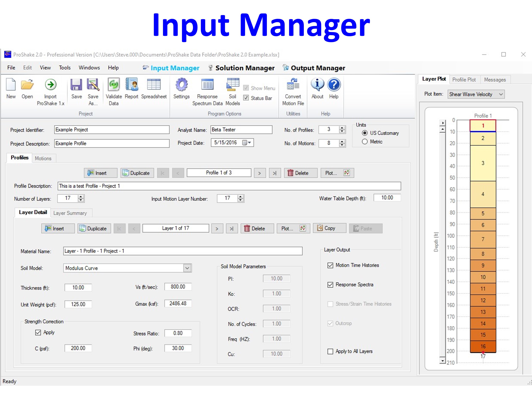This screenshot has height=399, width=532.
Task: Enable Apply to All Layers
Action: (330, 351)
